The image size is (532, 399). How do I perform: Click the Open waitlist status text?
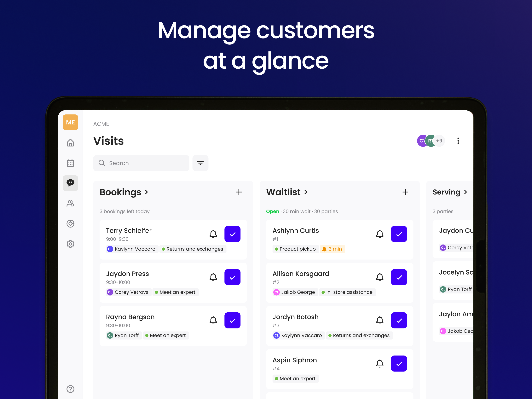pos(273,211)
